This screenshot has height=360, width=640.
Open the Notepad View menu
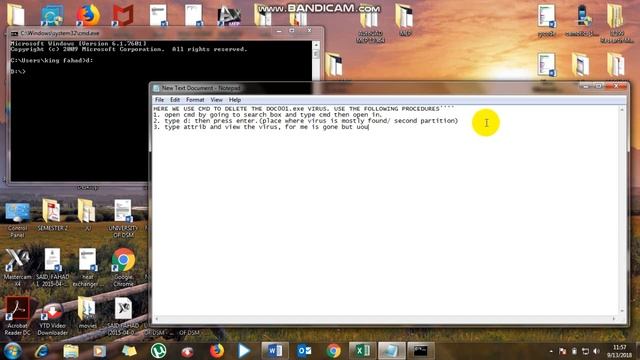coord(216,100)
